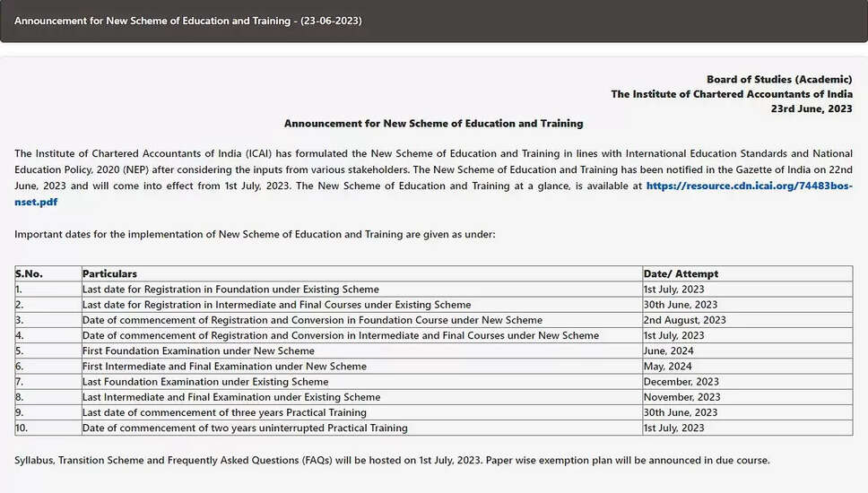Click the 'June, 2024' date cell
This screenshot has height=493, width=868.
[667, 350]
